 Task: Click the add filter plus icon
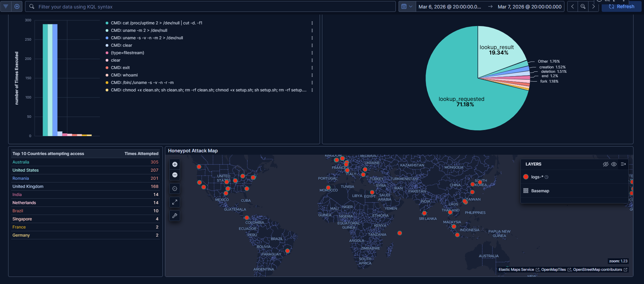click(x=17, y=6)
